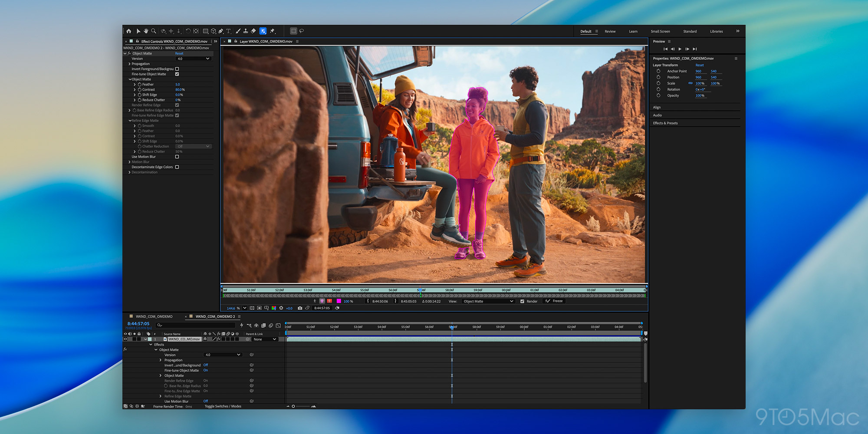The height and width of the screenshot is (434, 868).
Task: Click the Home icon in the toolbar
Action: [x=129, y=31]
